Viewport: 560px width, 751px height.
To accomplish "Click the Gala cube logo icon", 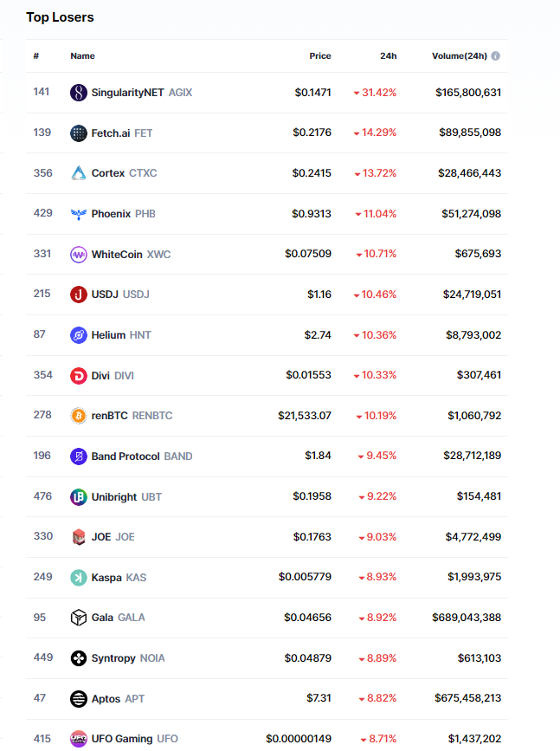I will click(79, 618).
